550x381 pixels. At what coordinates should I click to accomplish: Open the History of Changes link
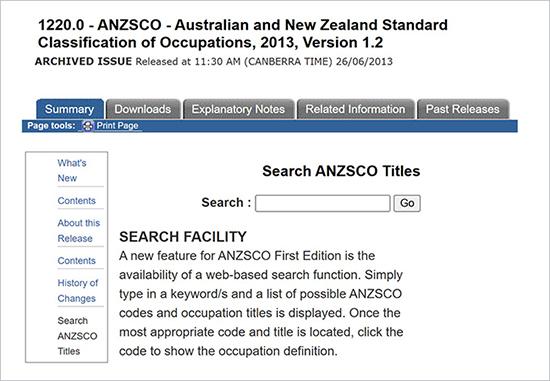(x=78, y=290)
